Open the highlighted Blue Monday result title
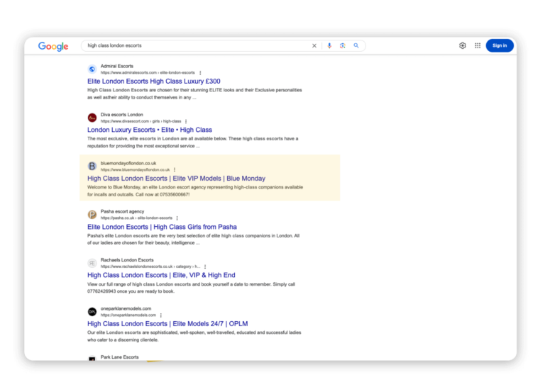Screen dimensions: 545x392 176,179
